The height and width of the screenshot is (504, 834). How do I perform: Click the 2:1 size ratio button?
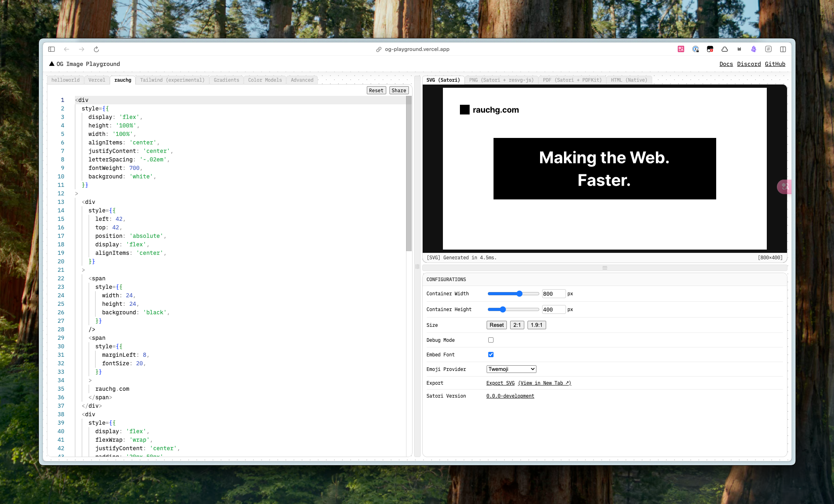[517, 324]
